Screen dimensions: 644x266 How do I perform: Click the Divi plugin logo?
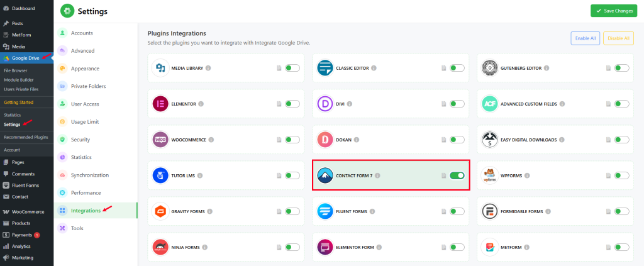click(x=325, y=104)
